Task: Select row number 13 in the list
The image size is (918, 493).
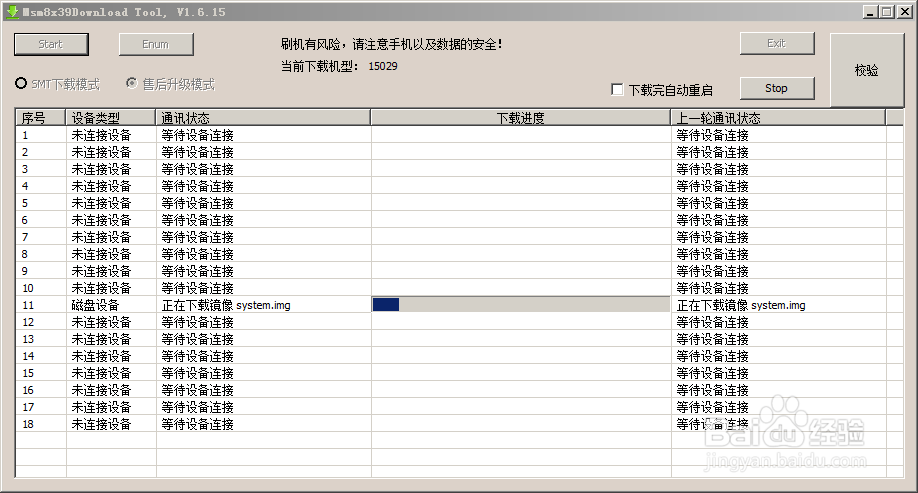Action: [x=28, y=339]
